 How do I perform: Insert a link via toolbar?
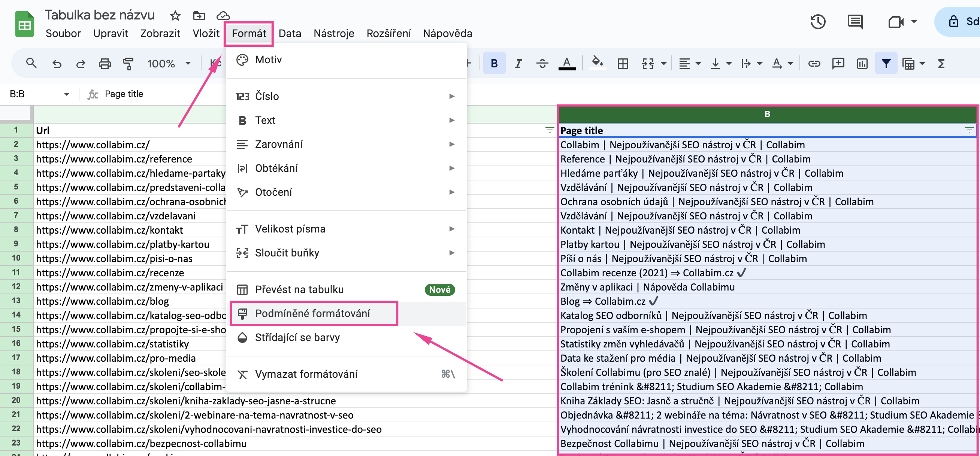click(x=814, y=64)
